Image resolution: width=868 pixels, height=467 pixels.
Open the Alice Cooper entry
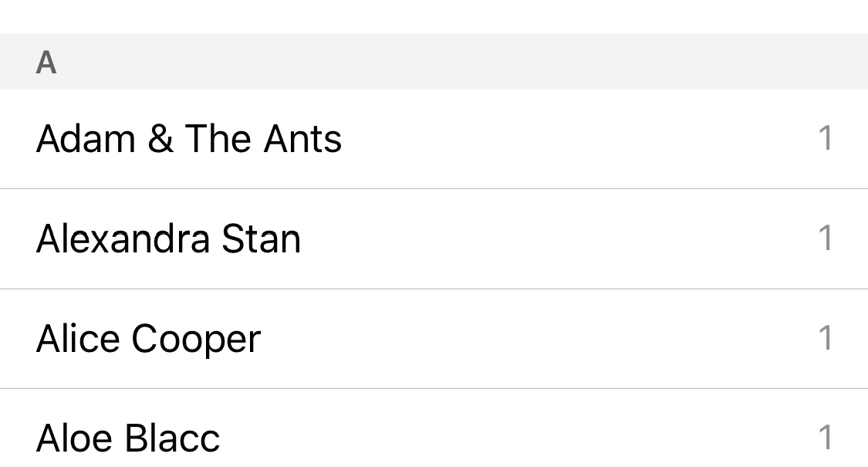pyautogui.click(x=148, y=339)
